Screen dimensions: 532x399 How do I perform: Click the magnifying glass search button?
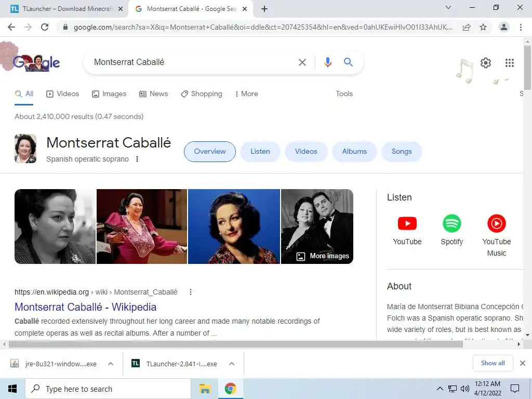[348, 62]
